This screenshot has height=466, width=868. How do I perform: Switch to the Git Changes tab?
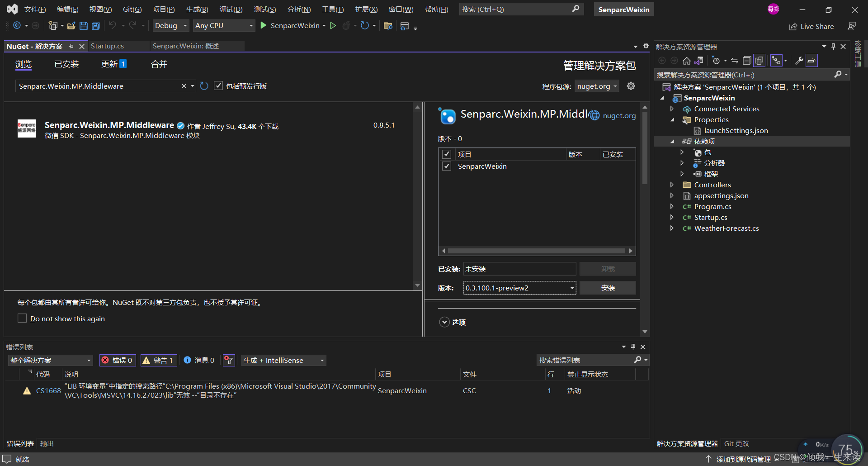[736, 444]
